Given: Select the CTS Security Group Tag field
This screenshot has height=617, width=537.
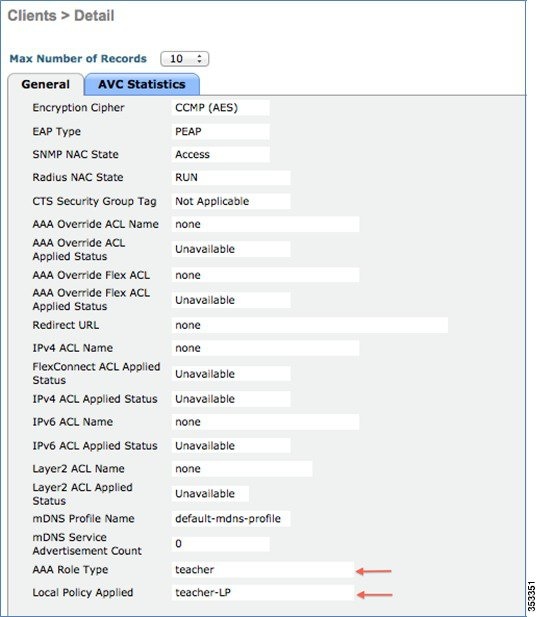Looking at the screenshot, I should point(231,201).
